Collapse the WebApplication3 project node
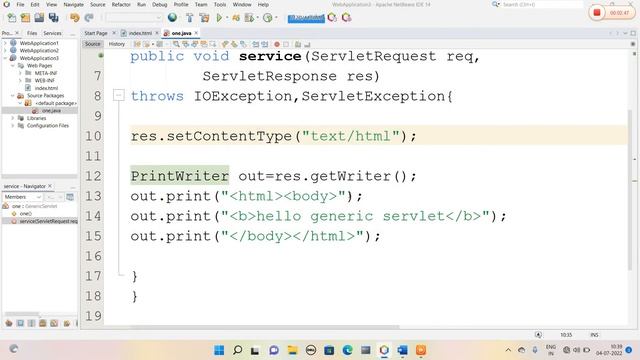640x360 pixels. (5, 58)
